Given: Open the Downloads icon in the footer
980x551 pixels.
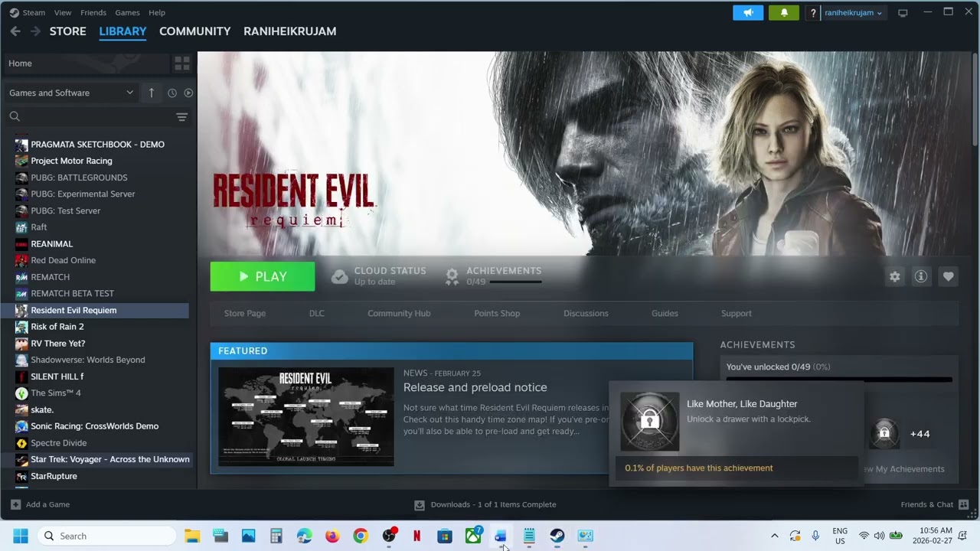Looking at the screenshot, I should click(x=420, y=505).
